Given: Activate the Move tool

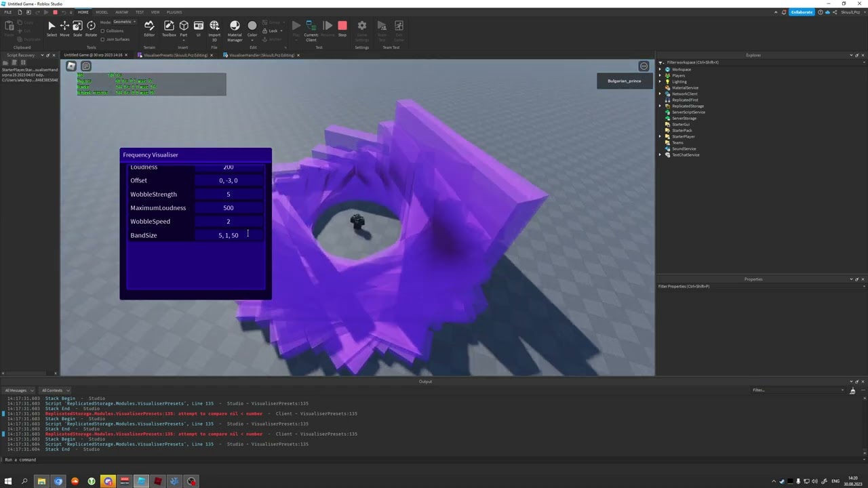Looking at the screenshot, I should (64, 28).
